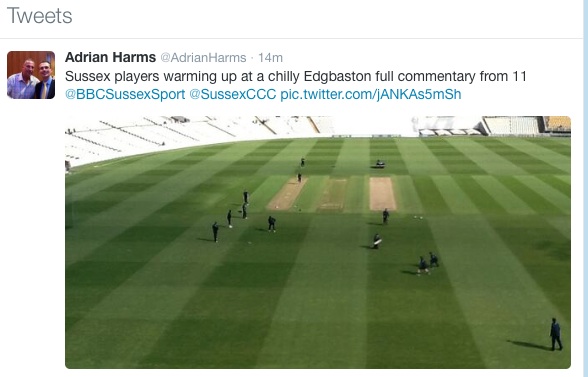Visit the @BBCSussexSport mention

point(125,94)
